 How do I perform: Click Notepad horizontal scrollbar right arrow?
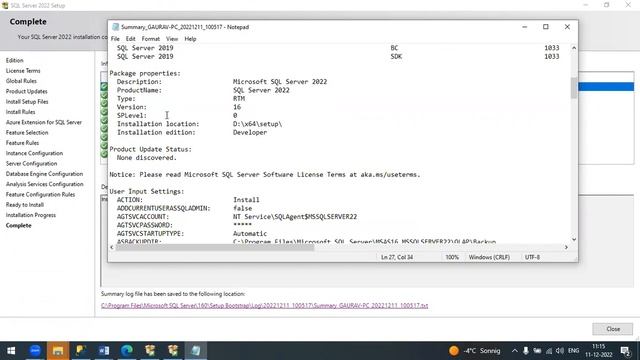pos(566,247)
